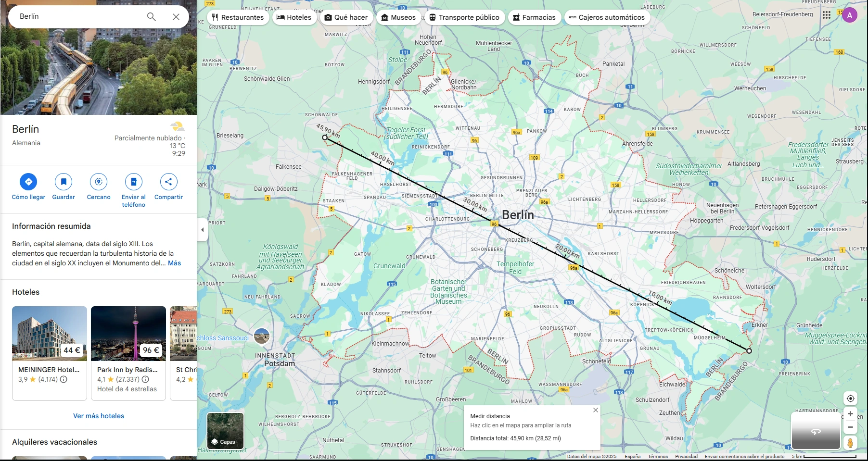Select the Qué hacer chip
868x461 pixels.
click(x=346, y=17)
